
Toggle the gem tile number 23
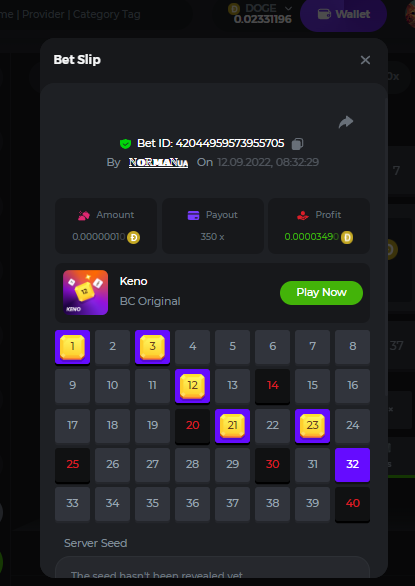(313, 426)
